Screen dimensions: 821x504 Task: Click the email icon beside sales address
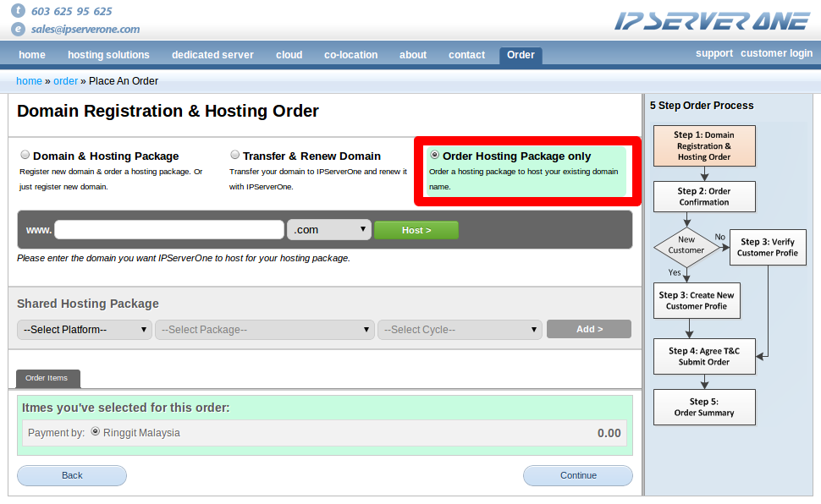pos(19,30)
